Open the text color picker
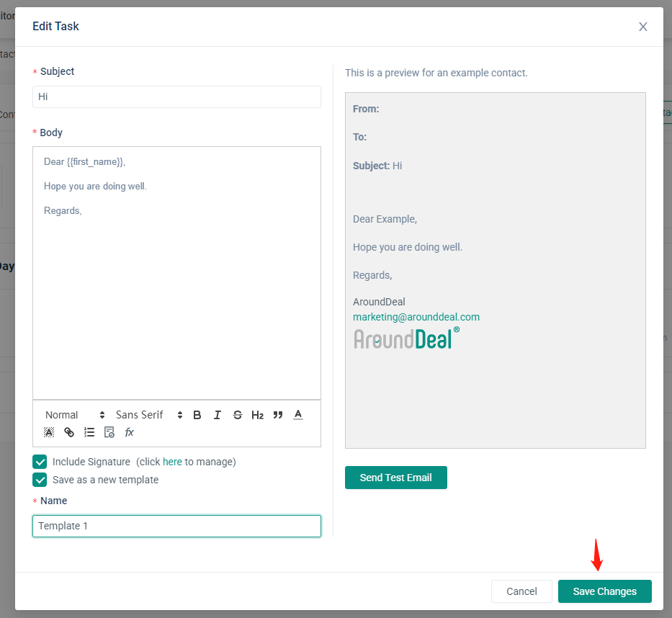The image size is (672, 618). (298, 415)
